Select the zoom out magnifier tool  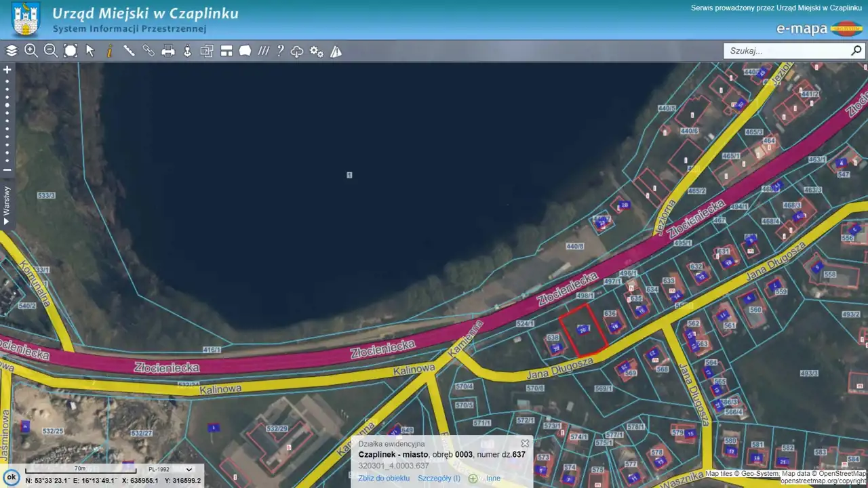point(51,51)
